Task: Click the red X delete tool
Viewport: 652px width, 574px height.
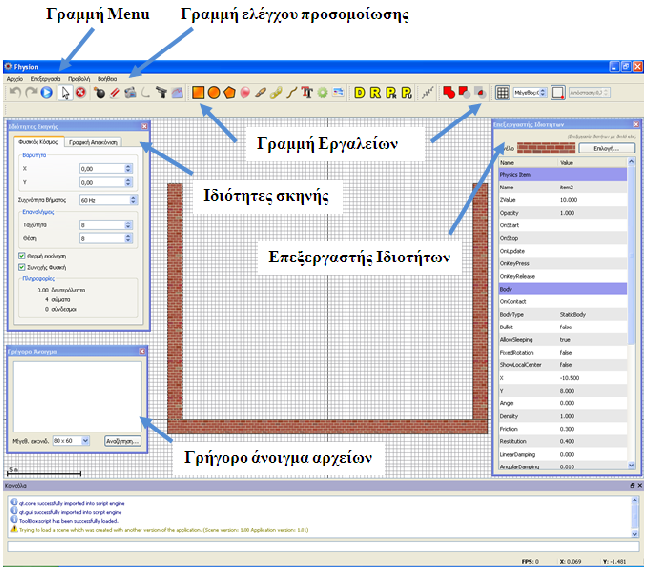Action: [x=81, y=92]
